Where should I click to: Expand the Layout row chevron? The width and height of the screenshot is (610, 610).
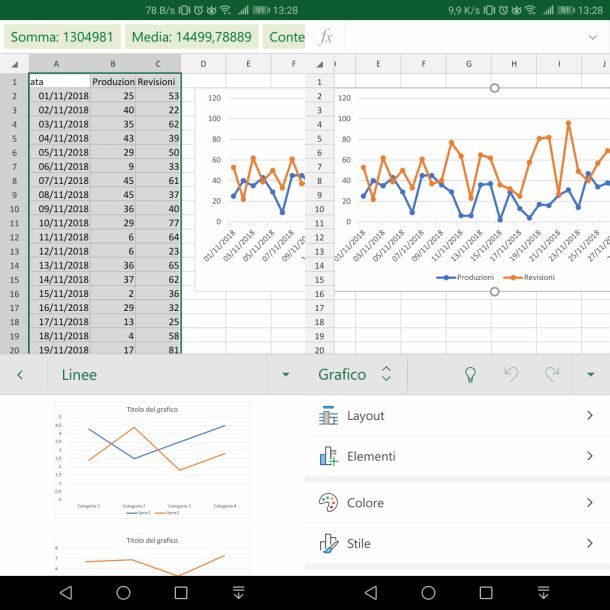(x=590, y=415)
